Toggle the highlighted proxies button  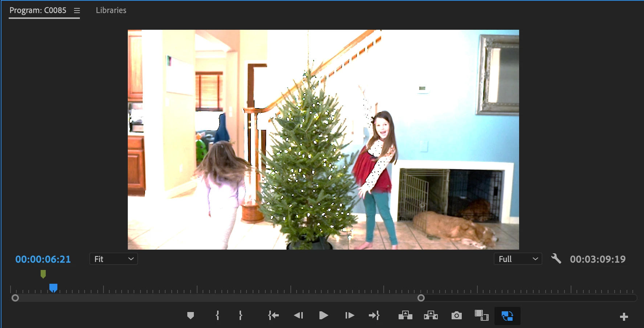tap(507, 316)
